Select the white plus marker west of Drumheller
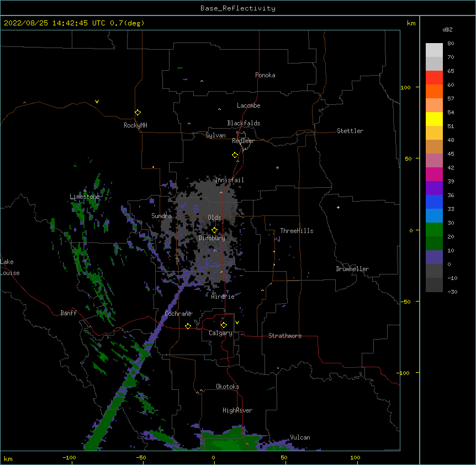Screen dimensions: 476x465 [x=338, y=207]
